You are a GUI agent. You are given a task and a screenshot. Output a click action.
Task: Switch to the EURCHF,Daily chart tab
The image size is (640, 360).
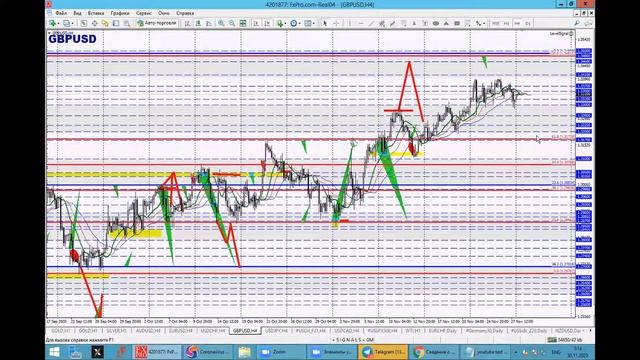pos(442,331)
